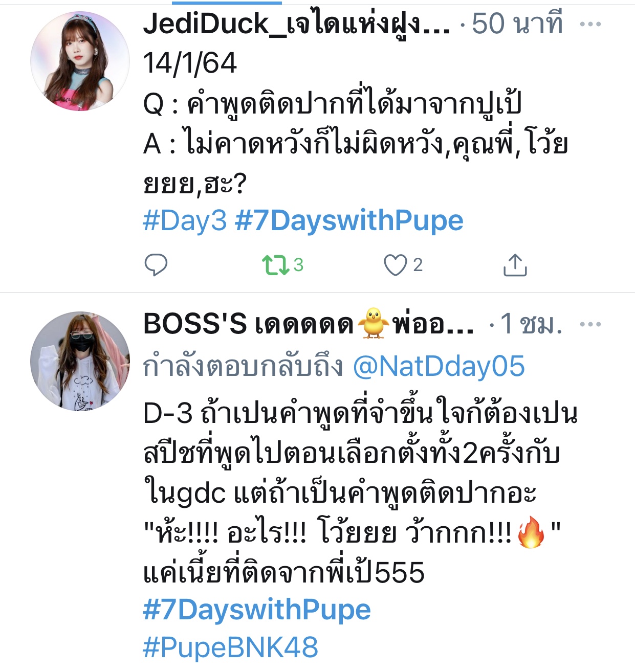Open JediDuck display name profile
Image resolution: width=635 pixels, height=672 pixels.
click(x=297, y=24)
